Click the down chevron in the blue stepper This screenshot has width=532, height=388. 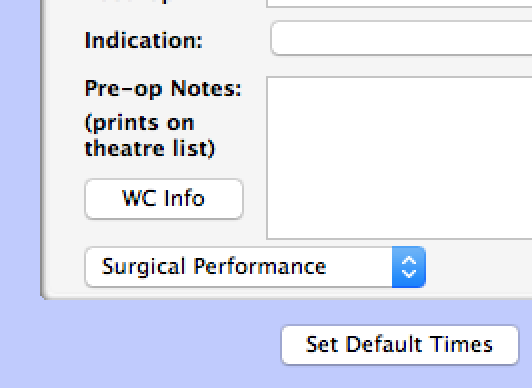point(409,273)
